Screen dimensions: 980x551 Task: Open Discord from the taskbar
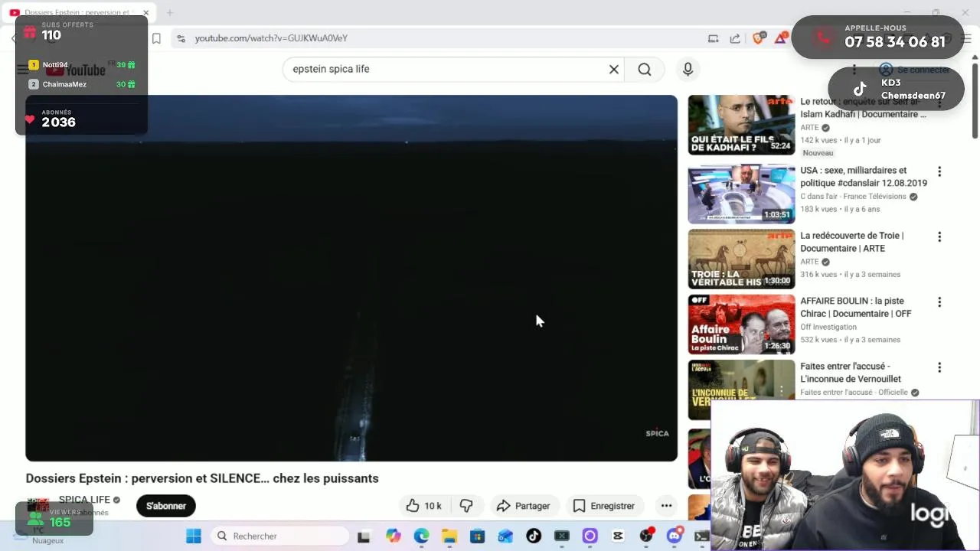tap(674, 536)
